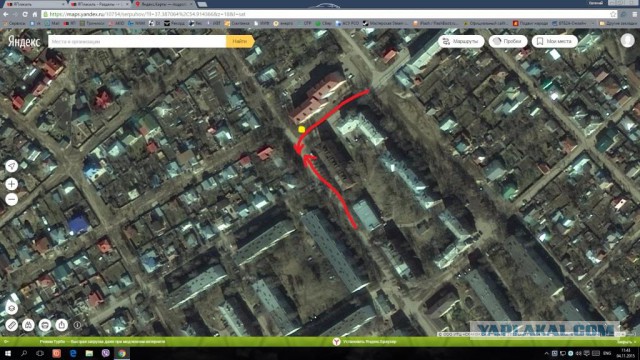This screenshot has width=640, height=360.
Task: Switch to Chrome on the taskbar
Action: [122, 353]
